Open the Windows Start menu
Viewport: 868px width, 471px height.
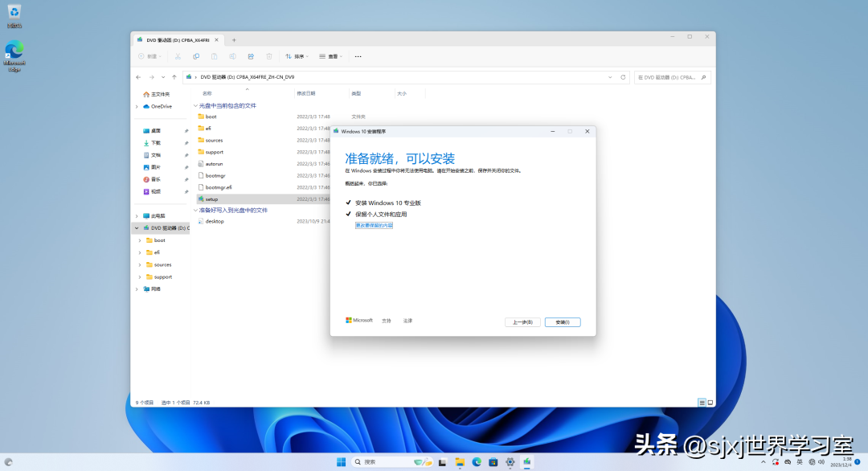click(x=341, y=462)
